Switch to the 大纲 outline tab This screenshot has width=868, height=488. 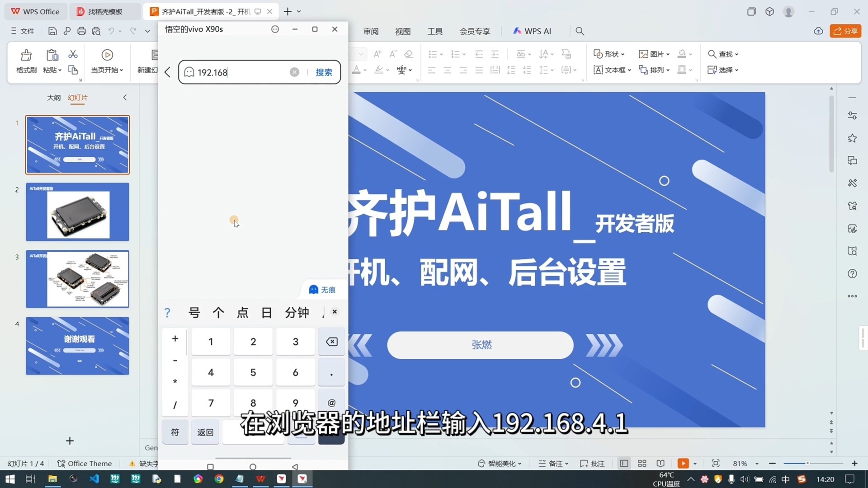(54, 98)
